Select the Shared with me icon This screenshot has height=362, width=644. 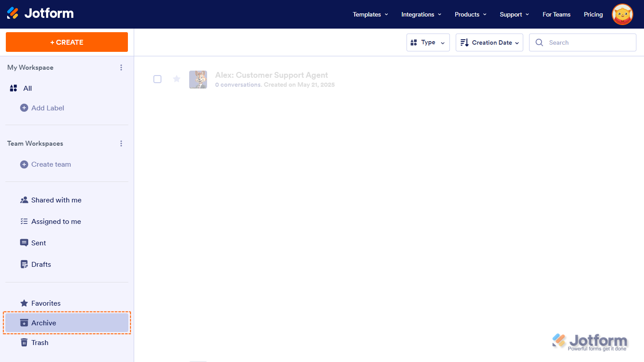[24, 200]
